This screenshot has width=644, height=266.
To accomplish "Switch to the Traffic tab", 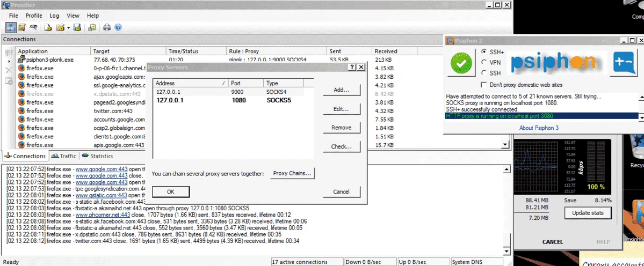I will pos(63,156).
